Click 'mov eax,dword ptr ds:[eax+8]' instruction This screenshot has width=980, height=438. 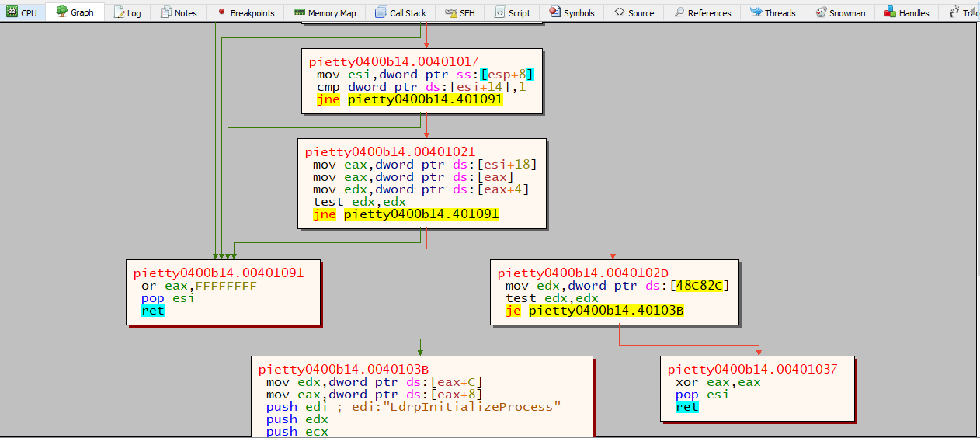(x=374, y=395)
